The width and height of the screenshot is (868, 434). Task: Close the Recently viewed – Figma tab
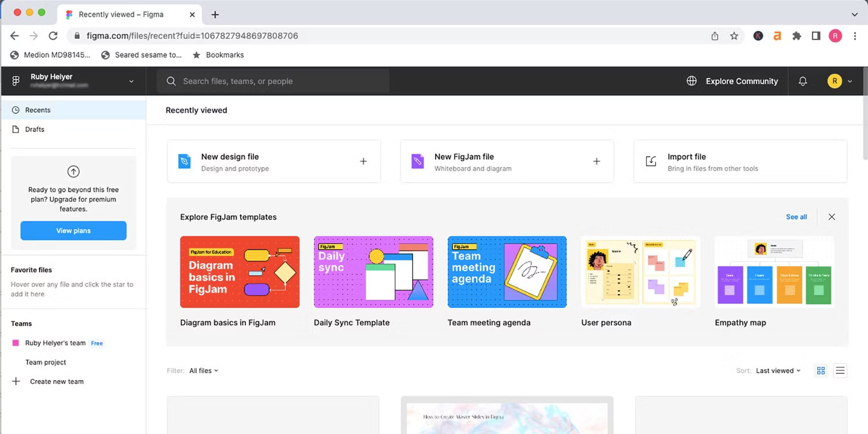[x=192, y=14]
